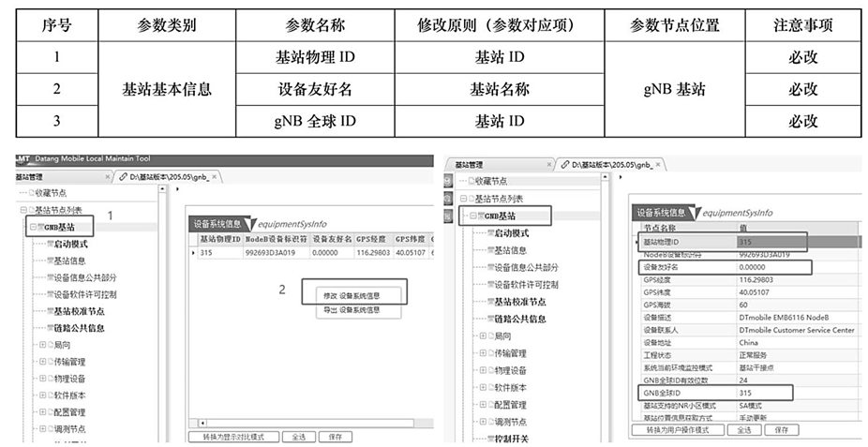Expand 软件版本 in the Datang-titled window

(x=43, y=395)
